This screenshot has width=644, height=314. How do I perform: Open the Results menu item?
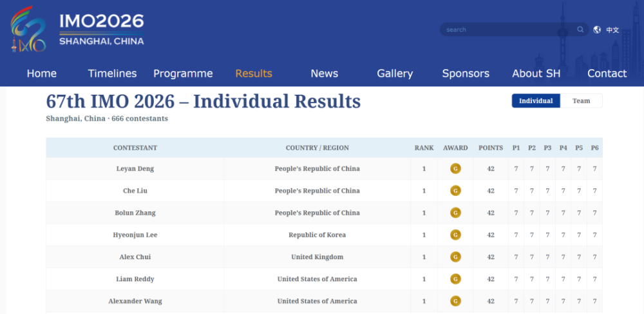tap(254, 74)
